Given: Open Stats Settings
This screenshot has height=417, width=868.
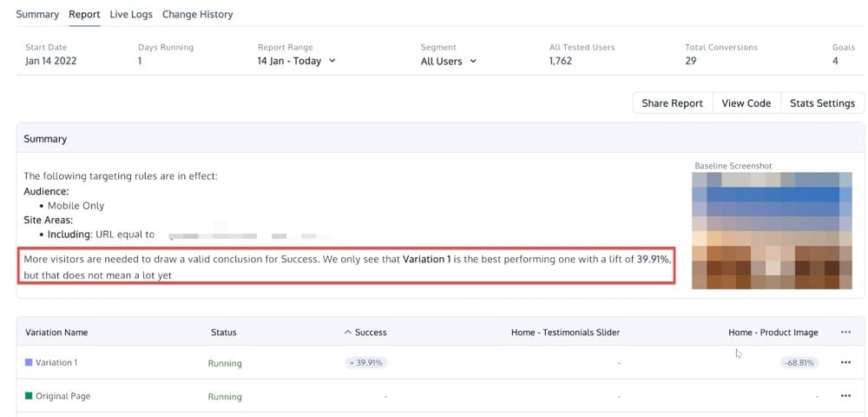Looking at the screenshot, I should click(x=822, y=103).
